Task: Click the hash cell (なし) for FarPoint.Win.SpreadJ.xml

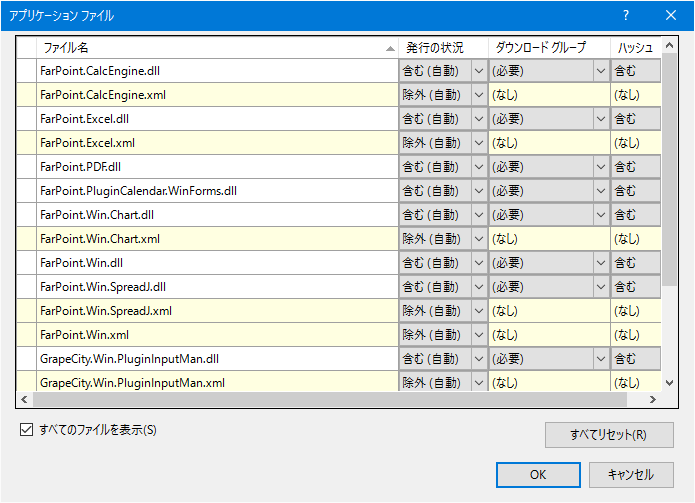Action: 636,311
